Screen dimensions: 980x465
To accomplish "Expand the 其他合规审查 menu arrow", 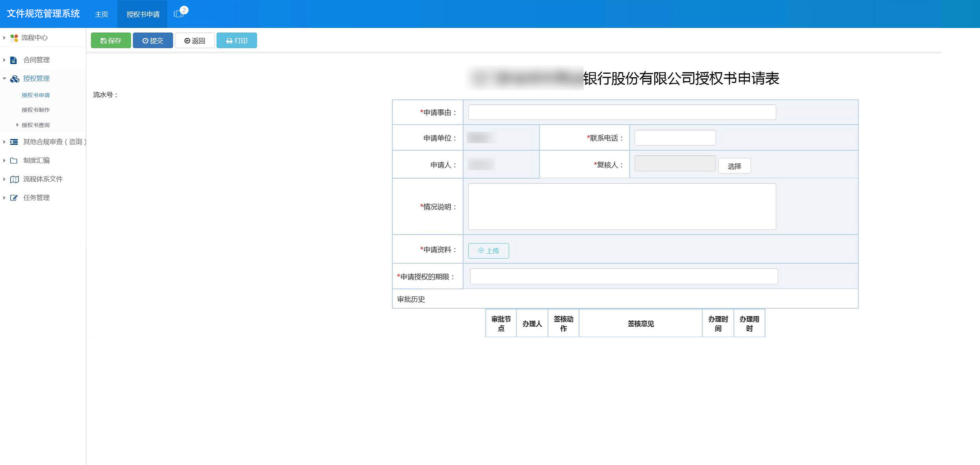I will coord(4,142).
